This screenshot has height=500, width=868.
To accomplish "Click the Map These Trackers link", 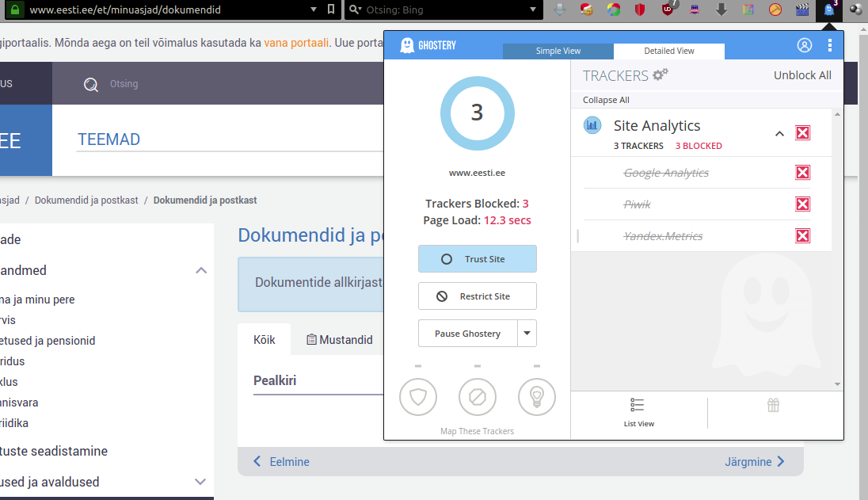I will pos(478,431).
